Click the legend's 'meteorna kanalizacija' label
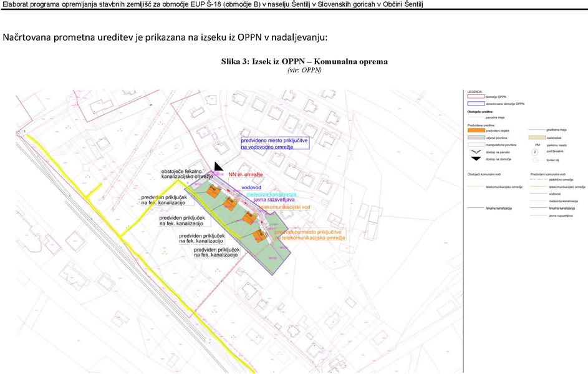This screenshot has width=588, height=374. pos(563,201)
